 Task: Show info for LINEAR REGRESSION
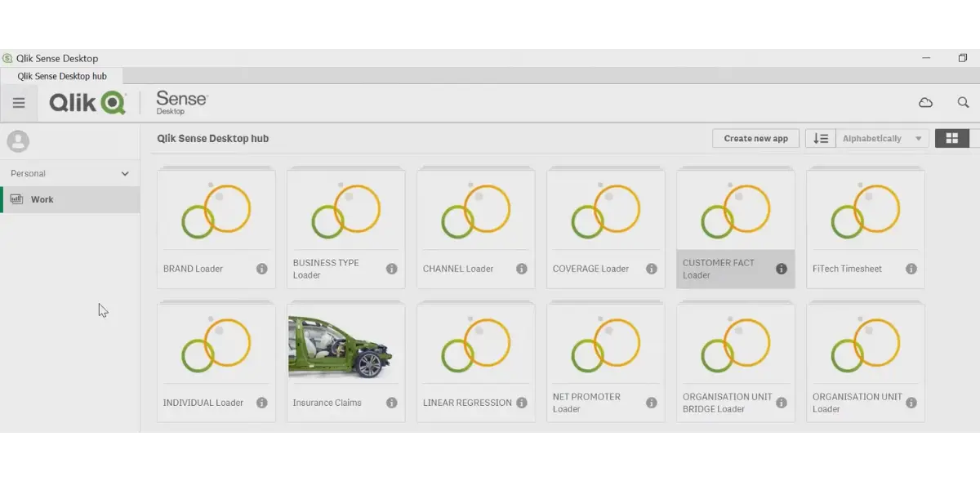tap(522, 403)
